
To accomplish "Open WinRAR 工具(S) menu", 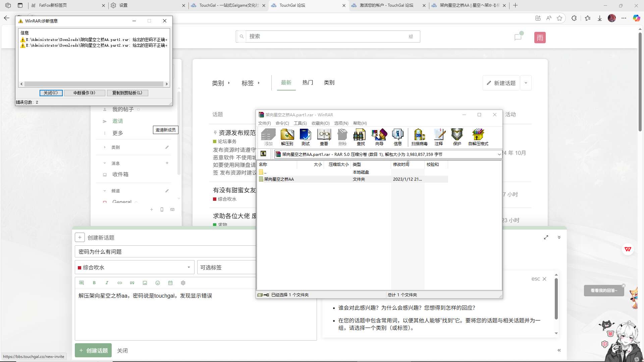I will [x=300, y=123].
